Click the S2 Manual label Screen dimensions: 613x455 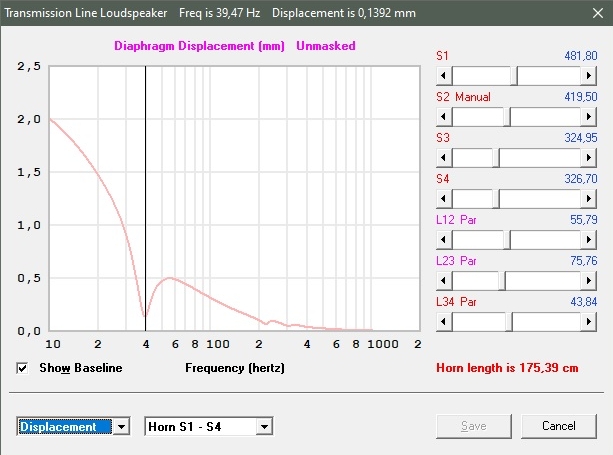pos(463,97)
